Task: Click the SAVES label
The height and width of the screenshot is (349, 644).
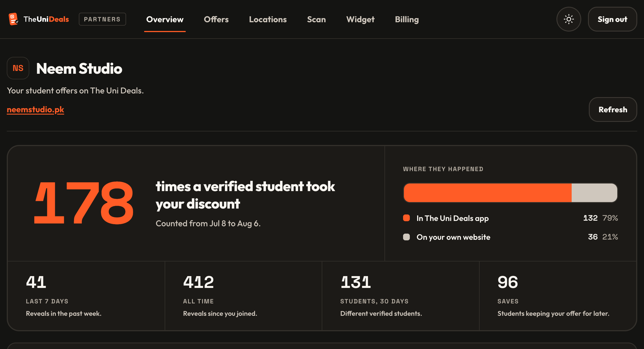Action: 508,301
